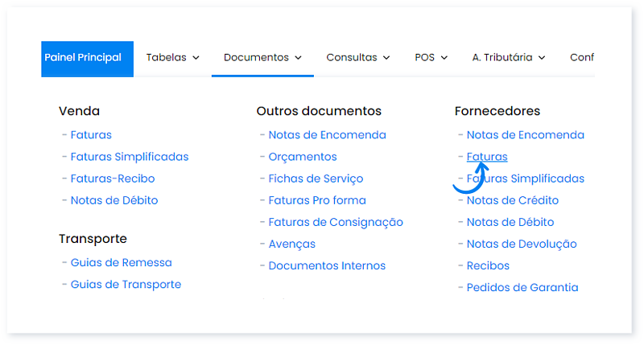The width and height of the screenshot is (644, 345).
Task: Open the Painel Principal tab
Action: (x=83, y=58)
